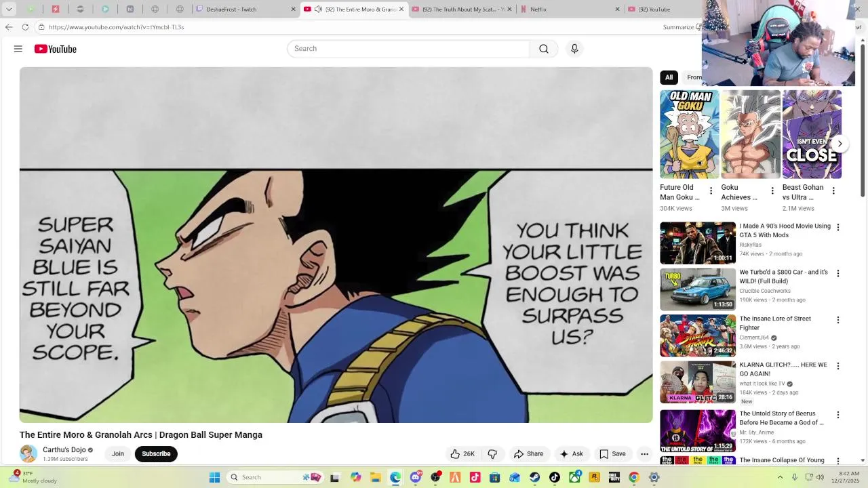This screenshot has width=868, height=488.
Task: Open the Windows Start button
Action: click(x=214, y=477)
